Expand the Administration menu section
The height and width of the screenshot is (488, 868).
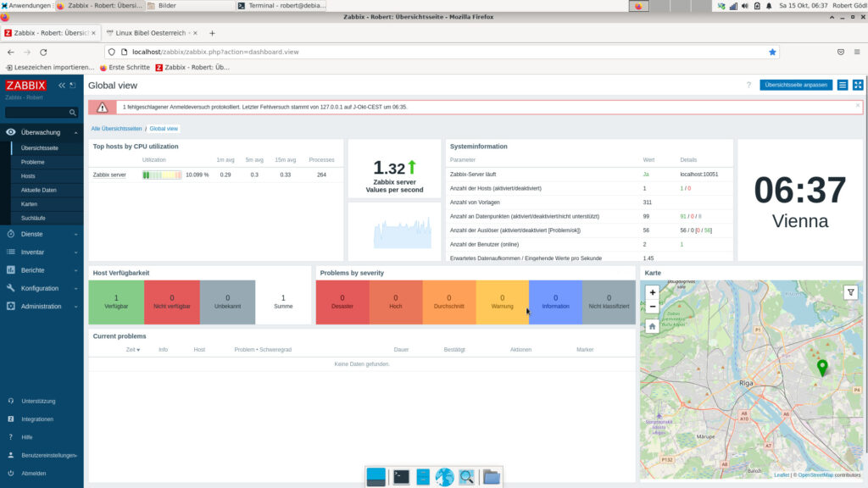click(x=42, y=307)
